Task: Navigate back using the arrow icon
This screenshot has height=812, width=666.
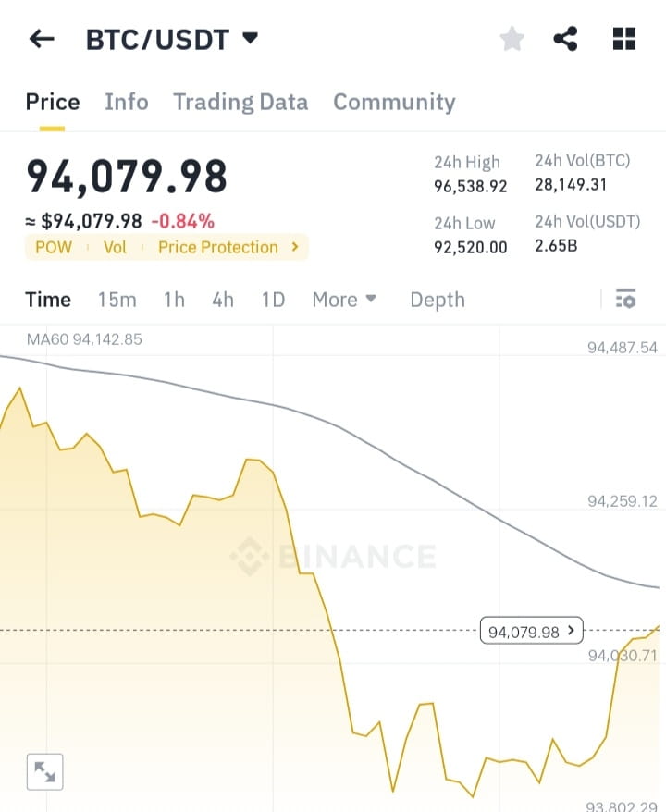Action: (41, 39)
